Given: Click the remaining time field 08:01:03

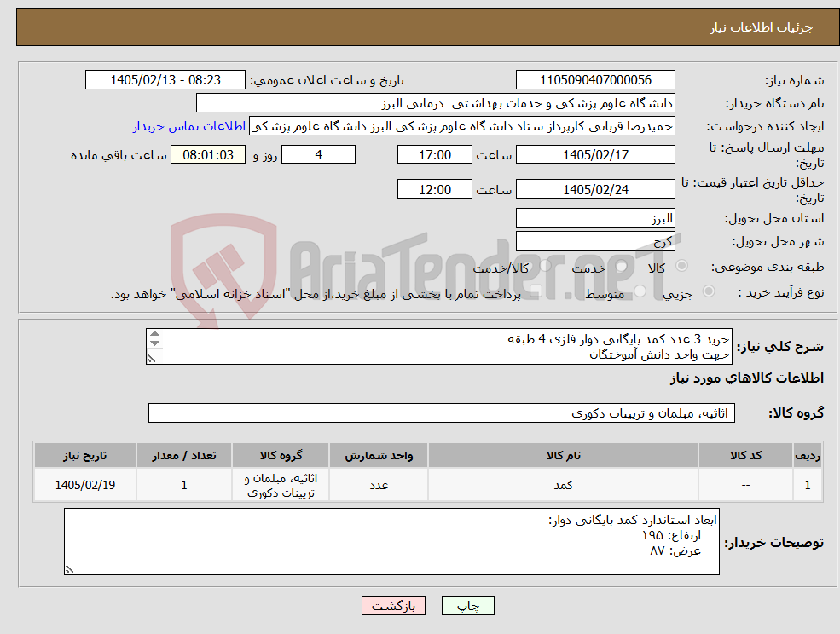Looking at the screenshot, I should point(208,155).
